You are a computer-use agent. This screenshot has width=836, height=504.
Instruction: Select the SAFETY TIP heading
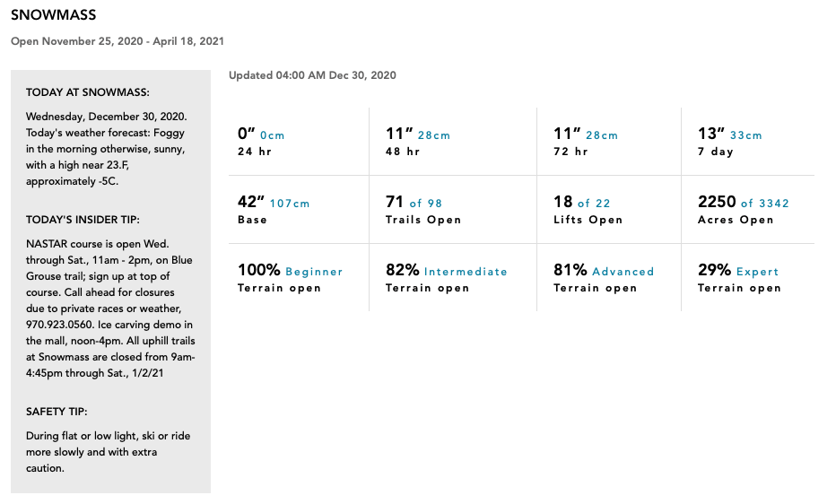coord(57,412)
